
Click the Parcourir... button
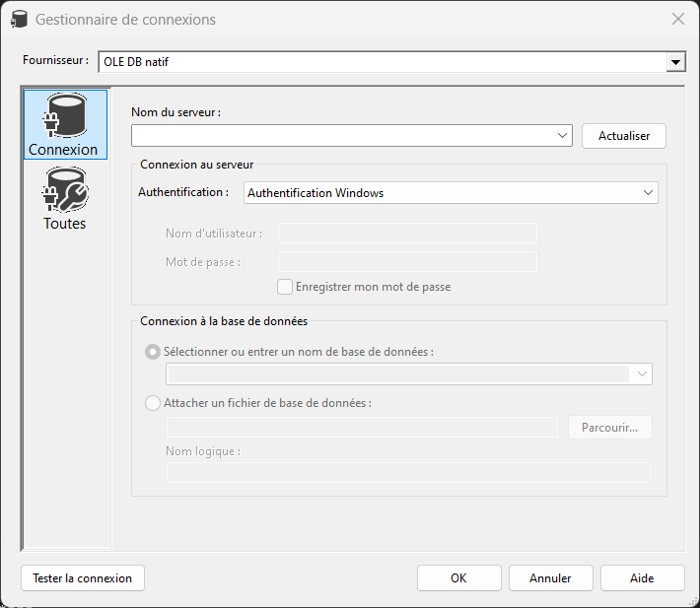[610, 428]
